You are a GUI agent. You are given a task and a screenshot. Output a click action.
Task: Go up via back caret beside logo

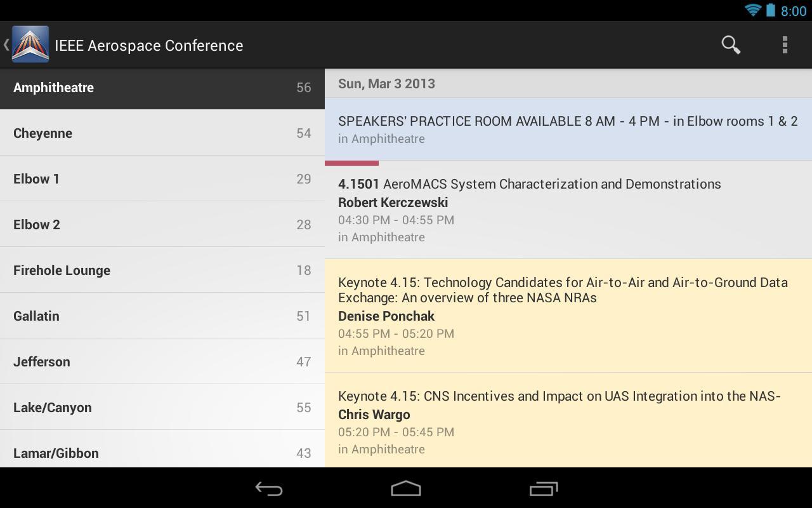6,44
